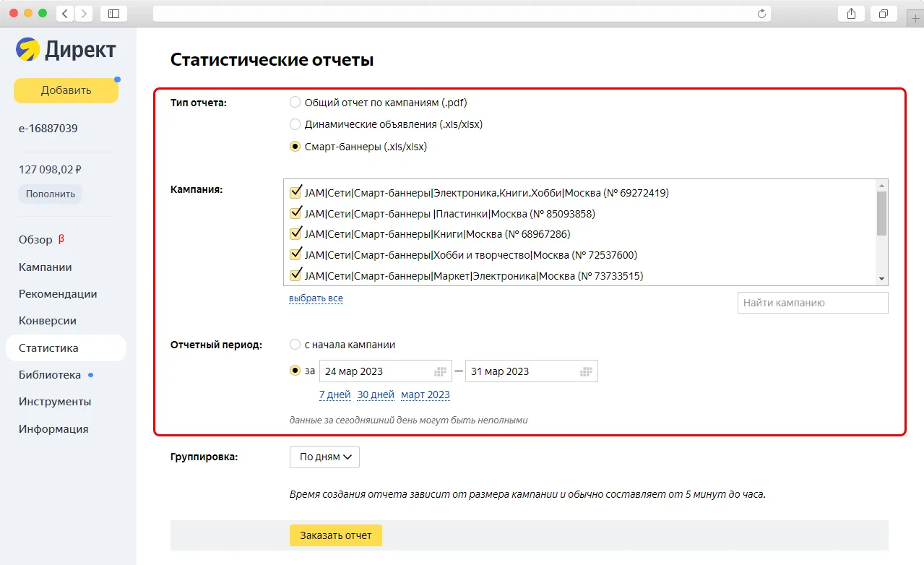Show all tabs with the tab overview icon
Image resolution: width=924 pixels, height=565 pixels.
(x=884, y=14)
